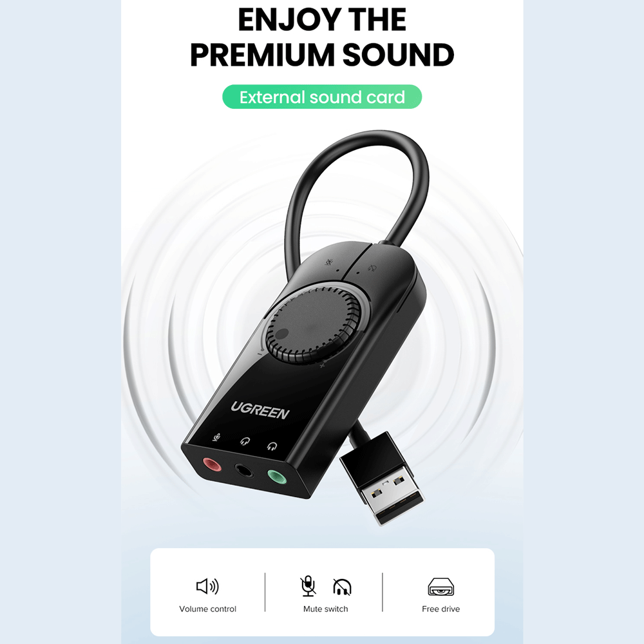Viewport: 644px width, 644px height.
Task: Click the microphone symbol above the pink jack
Action: click(216, 437)
